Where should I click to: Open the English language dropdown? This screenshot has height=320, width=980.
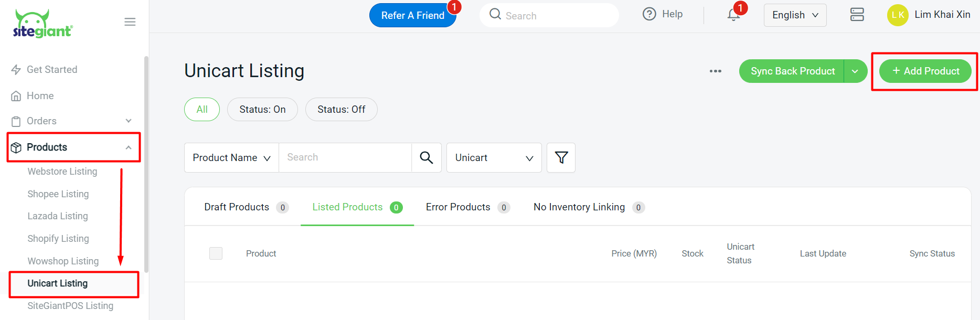[x=794, y=15]
